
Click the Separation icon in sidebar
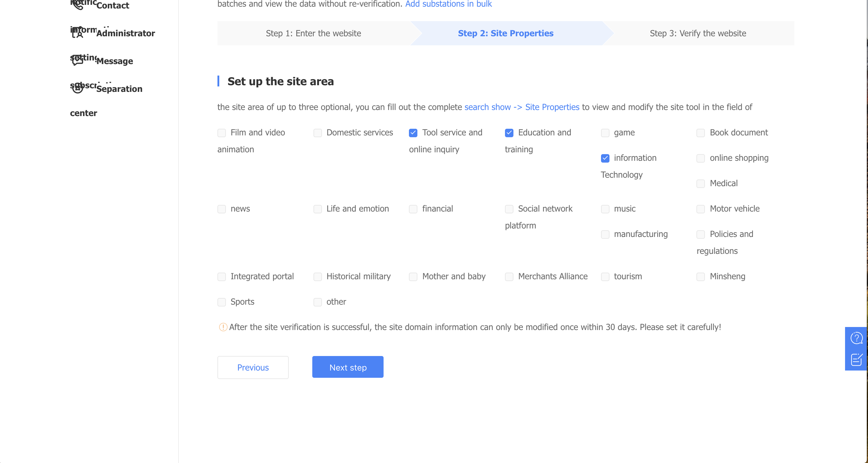[x=78, y=88]
